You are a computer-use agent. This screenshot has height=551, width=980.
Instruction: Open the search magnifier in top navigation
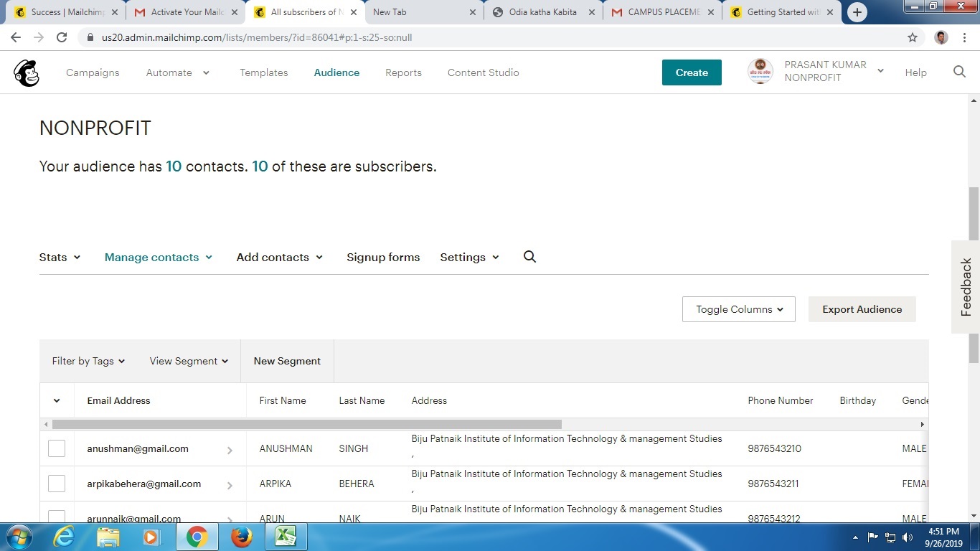coord(959,72)
